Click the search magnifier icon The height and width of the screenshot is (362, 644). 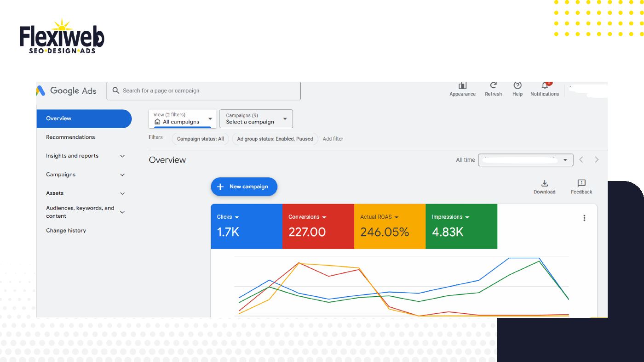click(116, 90)
